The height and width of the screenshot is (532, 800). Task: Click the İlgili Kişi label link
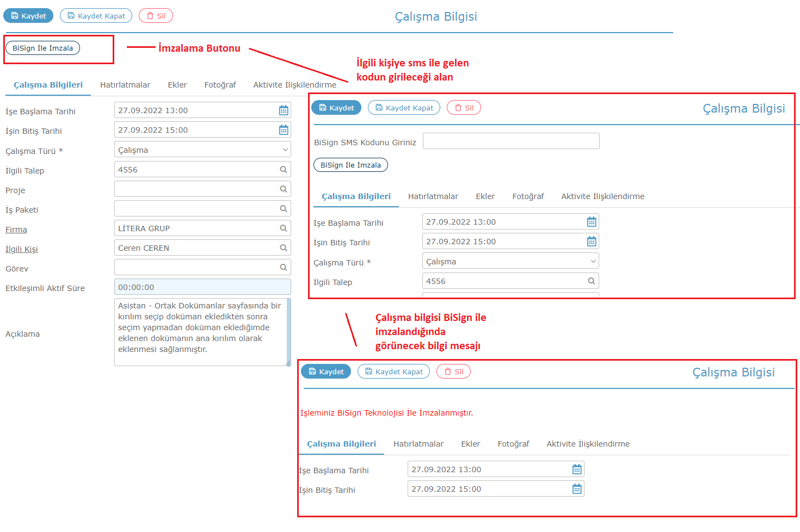click(x=22, y=249)
